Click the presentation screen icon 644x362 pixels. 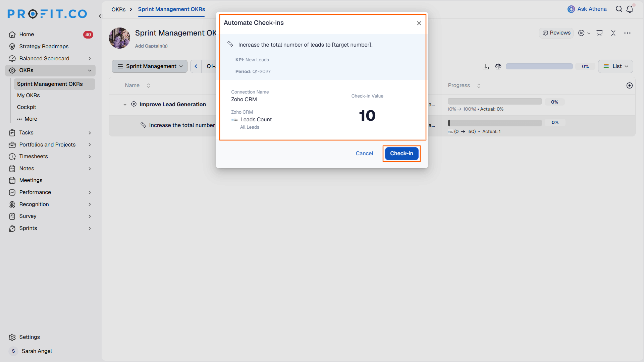point(599,33)
